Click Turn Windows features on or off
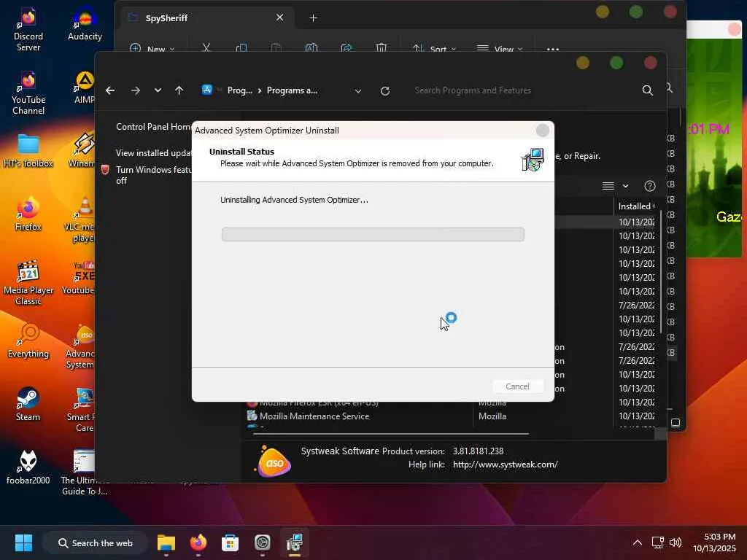Image resolution: width=747 pixels, height=560 pixels. point(153,175)
